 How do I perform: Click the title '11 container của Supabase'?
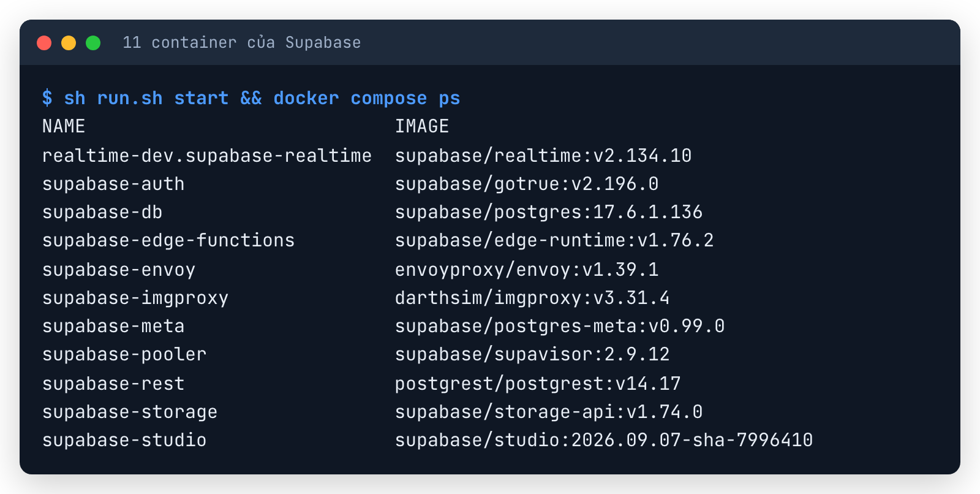[242, 42]
